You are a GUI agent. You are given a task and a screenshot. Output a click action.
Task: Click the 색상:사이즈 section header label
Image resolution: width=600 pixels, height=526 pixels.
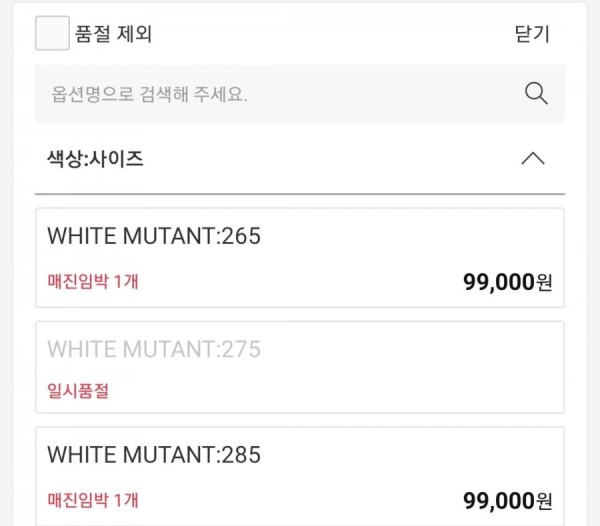point(95,159)
